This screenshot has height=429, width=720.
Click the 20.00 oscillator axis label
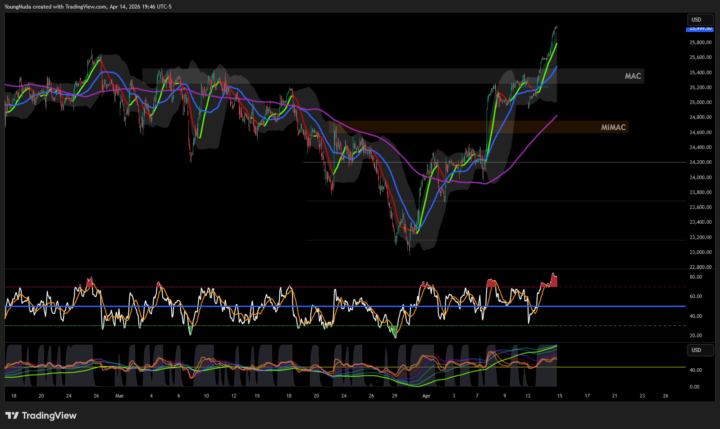coord(696,335)
